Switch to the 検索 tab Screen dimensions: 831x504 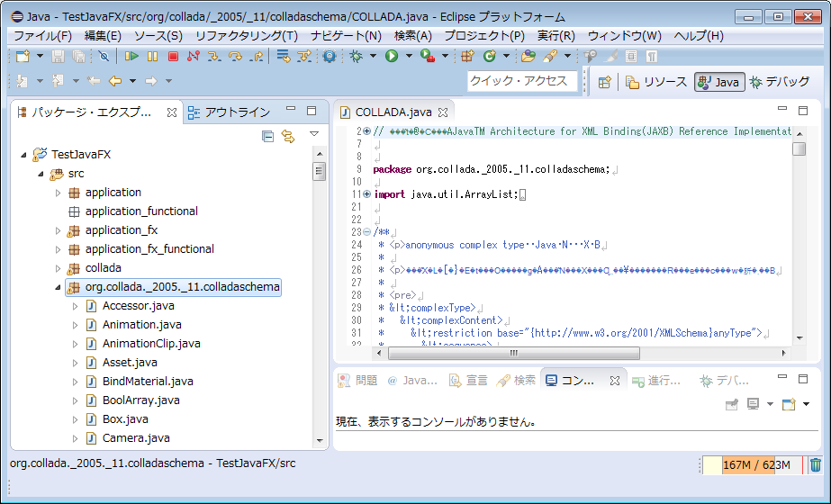pyautogui.click(x=517, y=381)
